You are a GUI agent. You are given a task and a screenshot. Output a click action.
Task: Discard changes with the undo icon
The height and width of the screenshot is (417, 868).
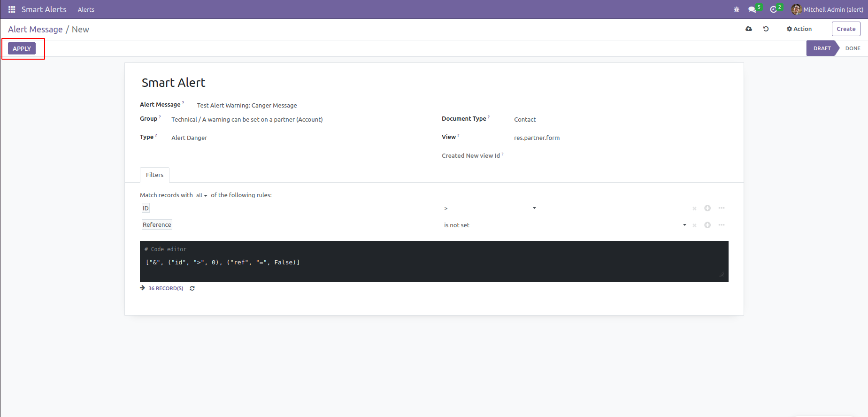[x=766, y=29]
